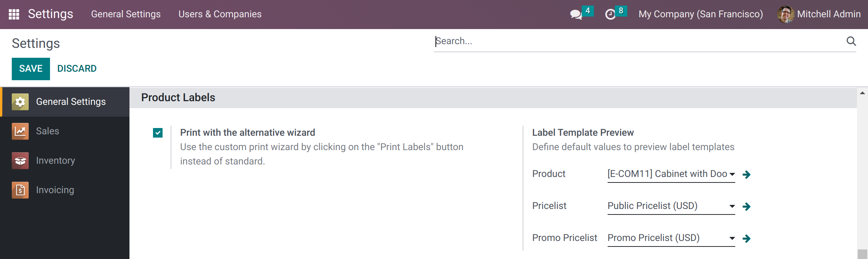Click the Inventory box icon
The height and width of the screenshot is (259, 868).
[x=20, y=160]
